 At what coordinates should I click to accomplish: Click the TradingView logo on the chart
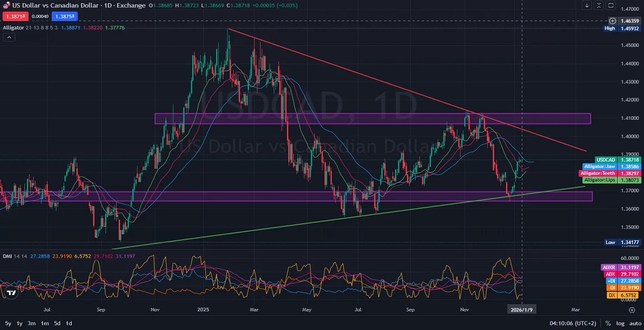tap(11, 292)
